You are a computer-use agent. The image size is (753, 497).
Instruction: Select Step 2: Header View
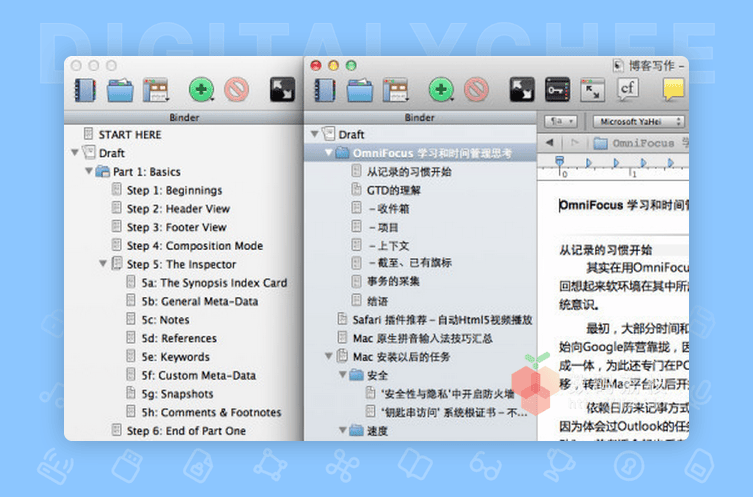tap(178, 209)
